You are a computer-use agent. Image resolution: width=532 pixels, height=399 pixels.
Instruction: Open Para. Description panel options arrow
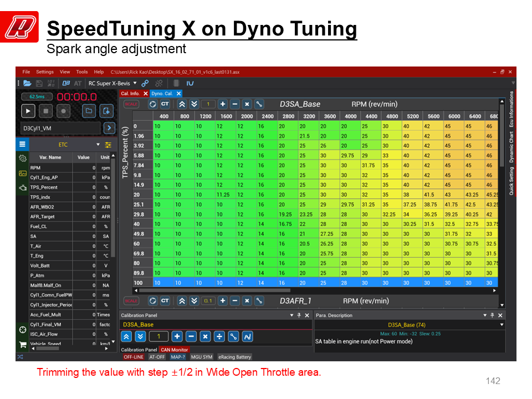[485, 315]
